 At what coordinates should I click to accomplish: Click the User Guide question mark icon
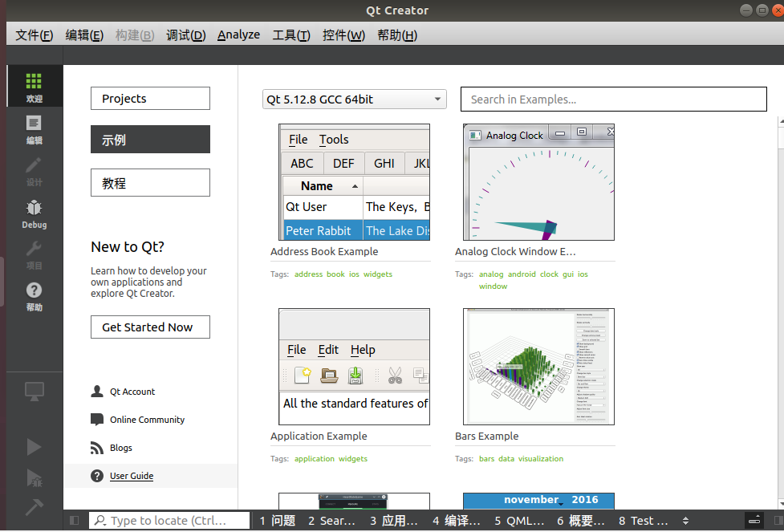pyautogui.click(x=97, y=476)
